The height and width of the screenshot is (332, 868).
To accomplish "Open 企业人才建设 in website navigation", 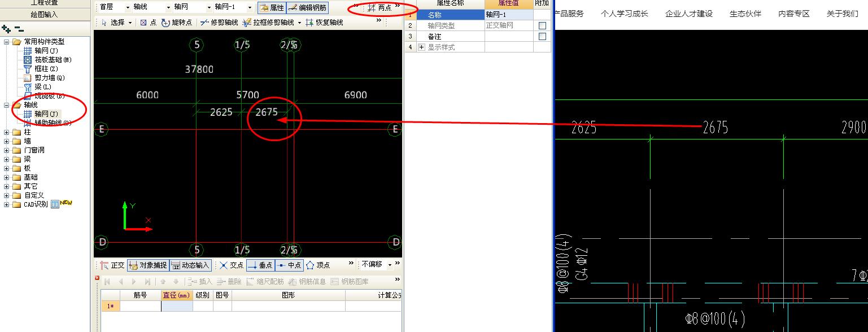I will [689, 14].
